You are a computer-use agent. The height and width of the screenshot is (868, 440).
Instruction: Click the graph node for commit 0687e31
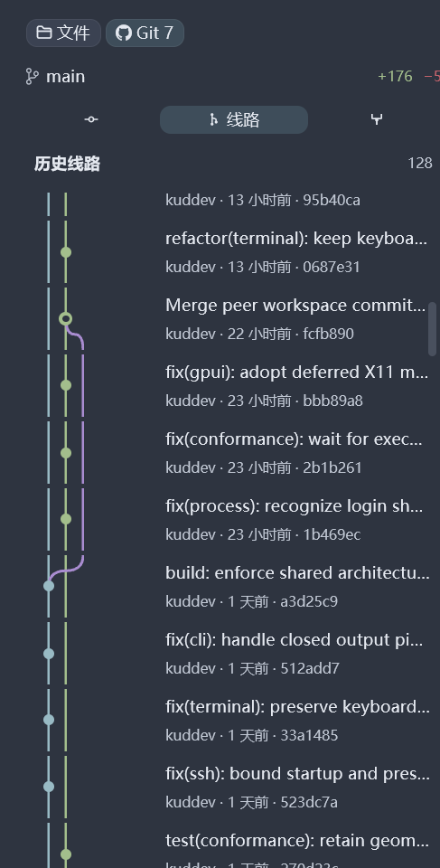[x=66, y=252]
